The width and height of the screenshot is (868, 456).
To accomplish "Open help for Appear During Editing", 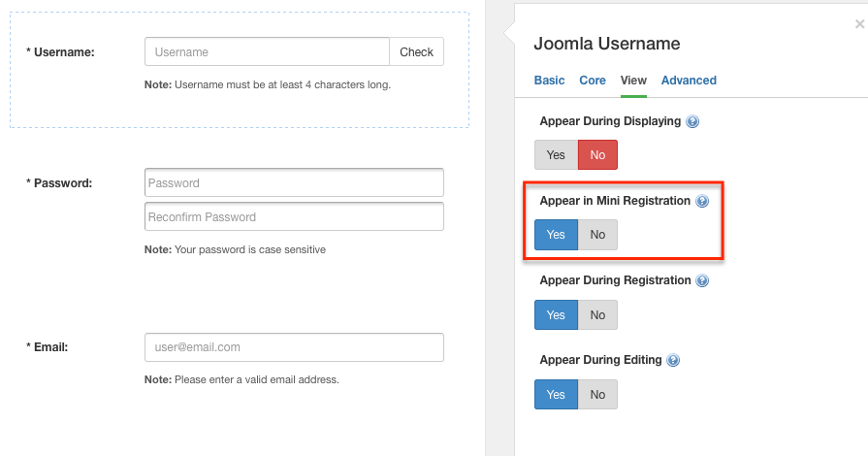I will click(673, 361).
